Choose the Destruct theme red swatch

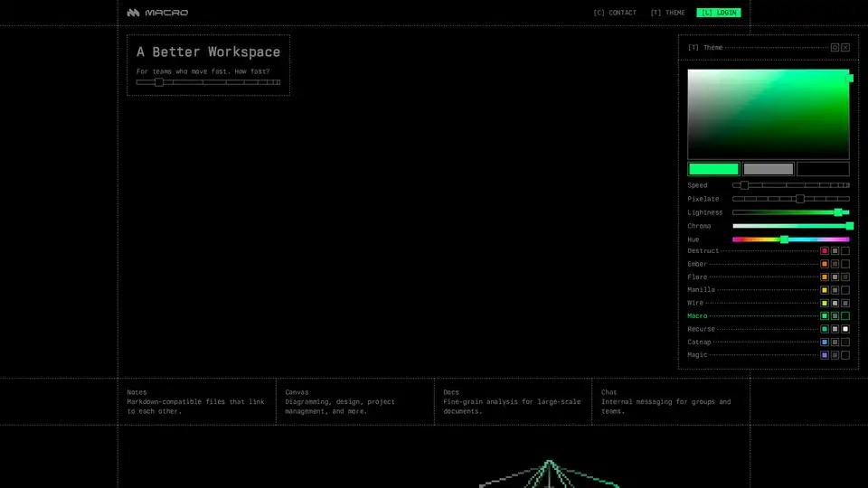825,251
